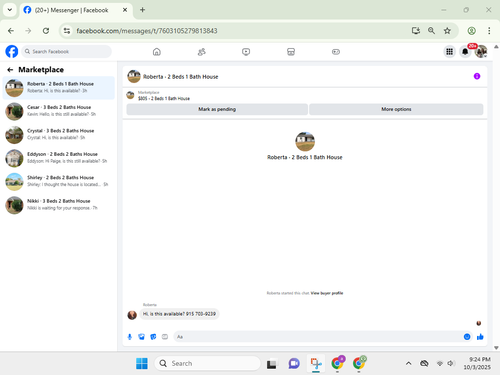
Task: Reload the page
Action: coord(46,31)
